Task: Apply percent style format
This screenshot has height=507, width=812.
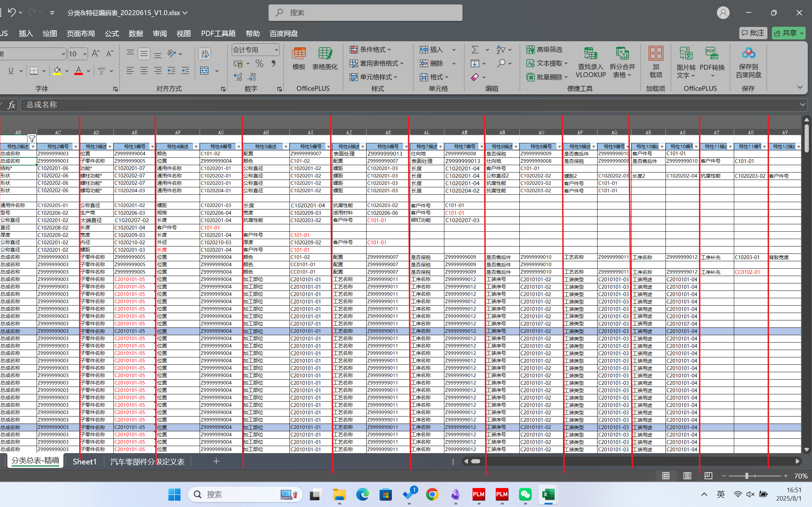Action: [x=260, y=63]
